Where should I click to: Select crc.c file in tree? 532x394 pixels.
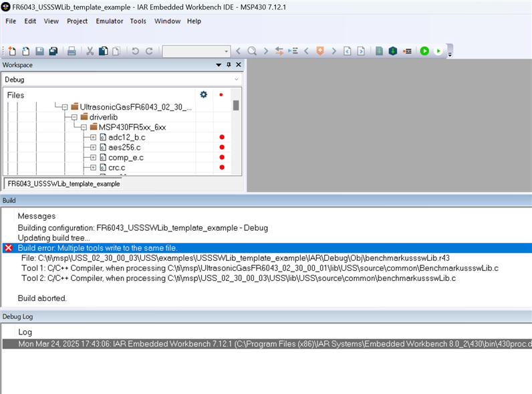(x=117, y=167)
